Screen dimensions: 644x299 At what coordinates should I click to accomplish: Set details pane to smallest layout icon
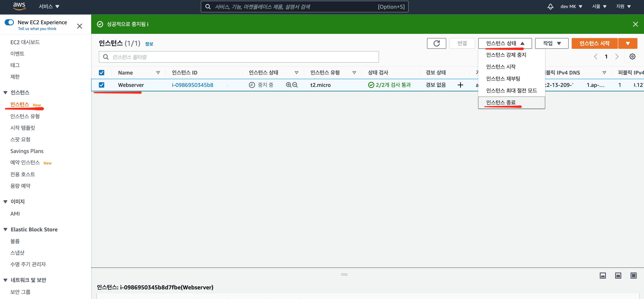pyautogui.click(x=603, y=276)
